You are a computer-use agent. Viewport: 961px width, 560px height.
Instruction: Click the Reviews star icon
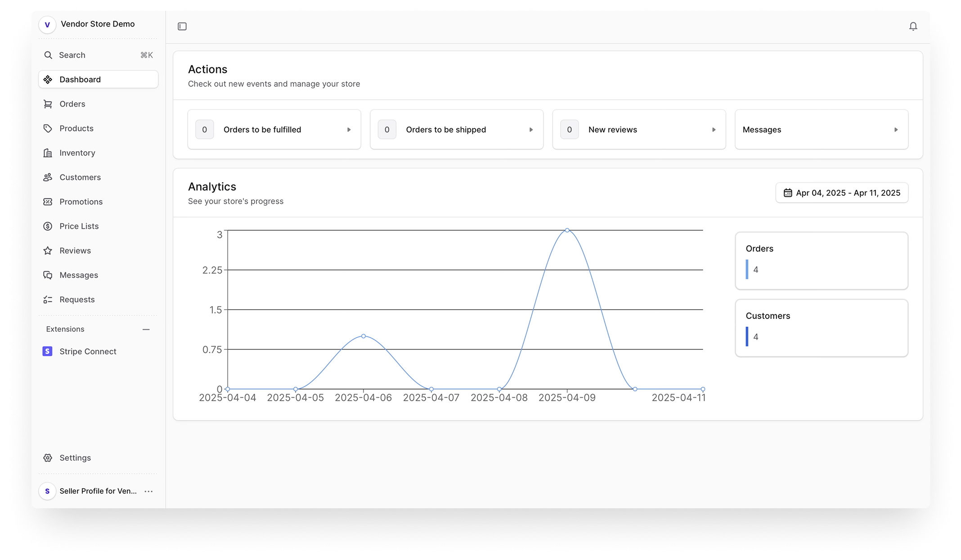(x=48, y=251)
